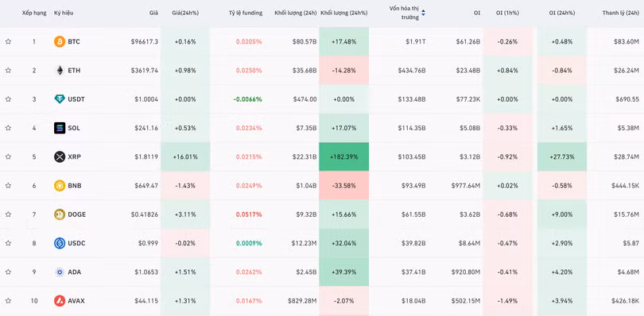Image resolution: width=644 pixels, height=316 pixels.
Task: Click the Cardano ADA coin icon
Action: [x=60, y=272]
